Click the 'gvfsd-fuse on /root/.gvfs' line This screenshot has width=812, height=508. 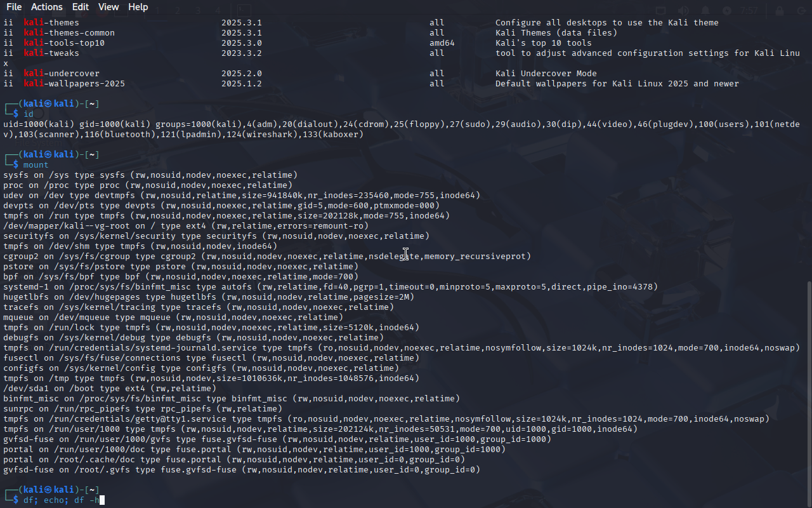click(242, 470)
